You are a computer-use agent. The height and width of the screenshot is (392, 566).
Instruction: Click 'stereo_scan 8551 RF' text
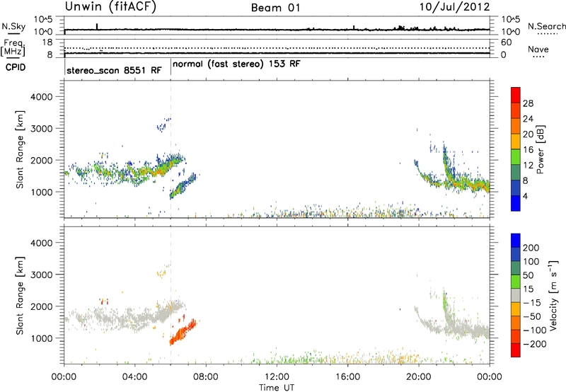114,70
